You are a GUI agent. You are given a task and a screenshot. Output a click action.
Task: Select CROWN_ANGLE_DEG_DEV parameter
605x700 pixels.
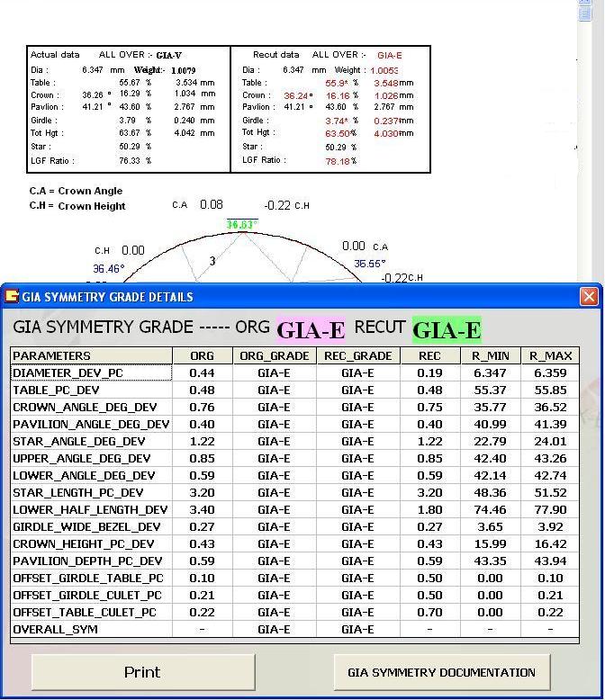(x=91, y=408)
